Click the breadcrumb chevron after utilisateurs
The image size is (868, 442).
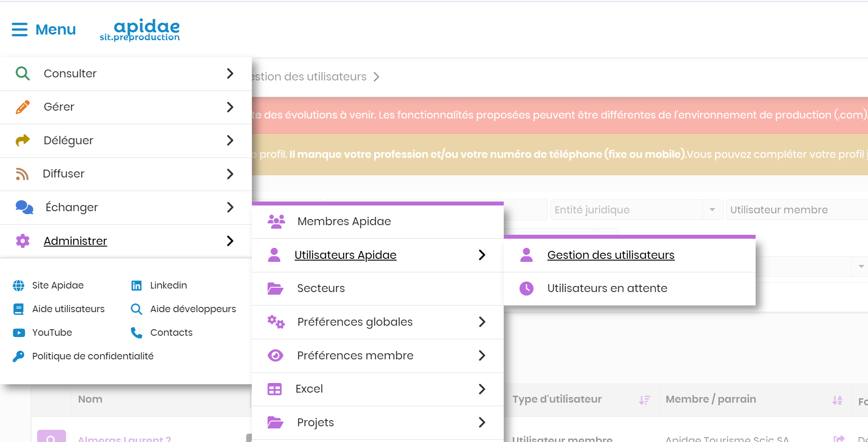tap(376, 77)
